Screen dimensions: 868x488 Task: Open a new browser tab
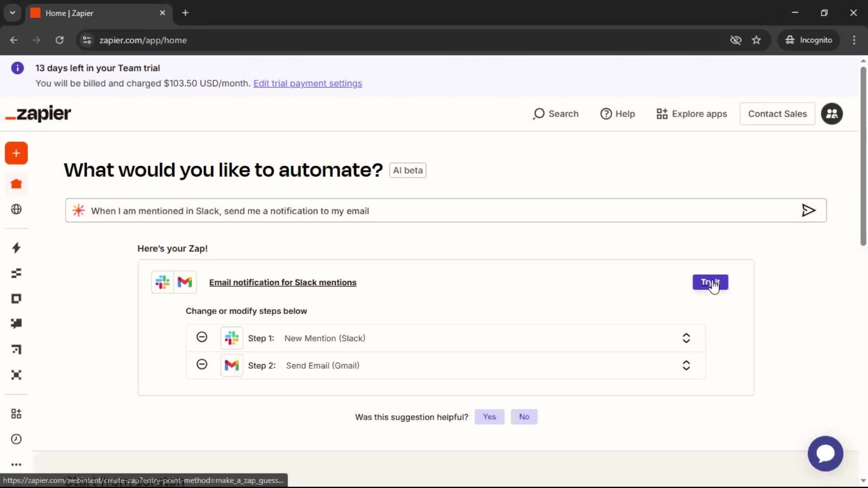(x=185, y=13)
